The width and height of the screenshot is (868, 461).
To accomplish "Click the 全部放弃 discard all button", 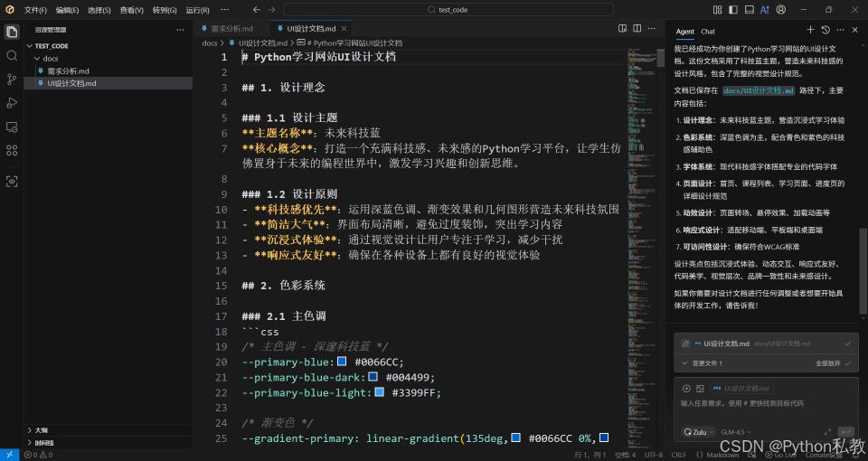I will [x=827, y=362].
